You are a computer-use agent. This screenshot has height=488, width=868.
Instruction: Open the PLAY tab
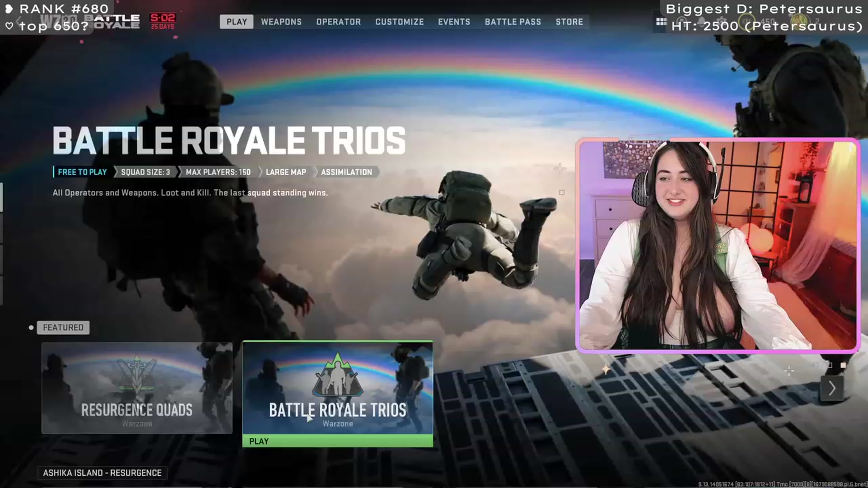[236, 22]
